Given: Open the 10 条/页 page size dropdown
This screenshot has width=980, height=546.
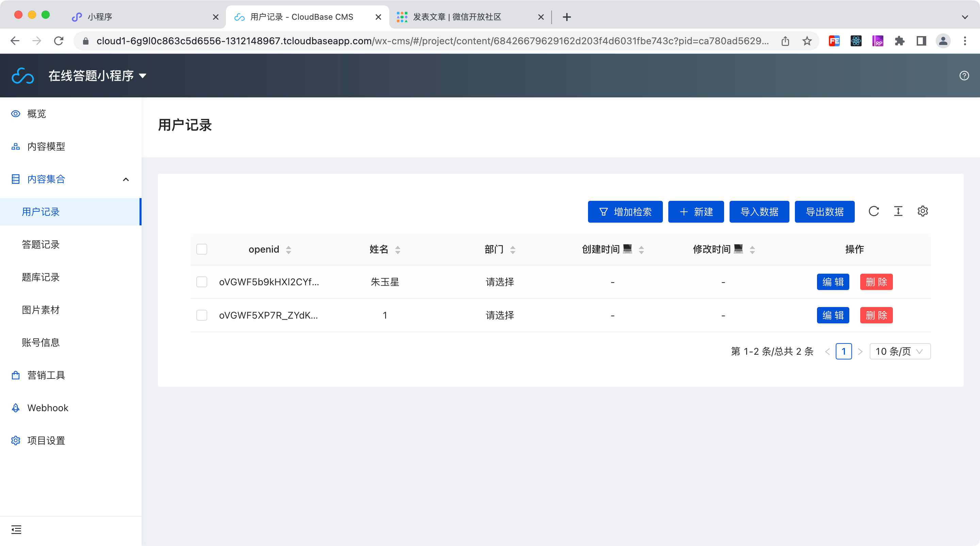Looking at the screenshot, I should pos(900,351).
